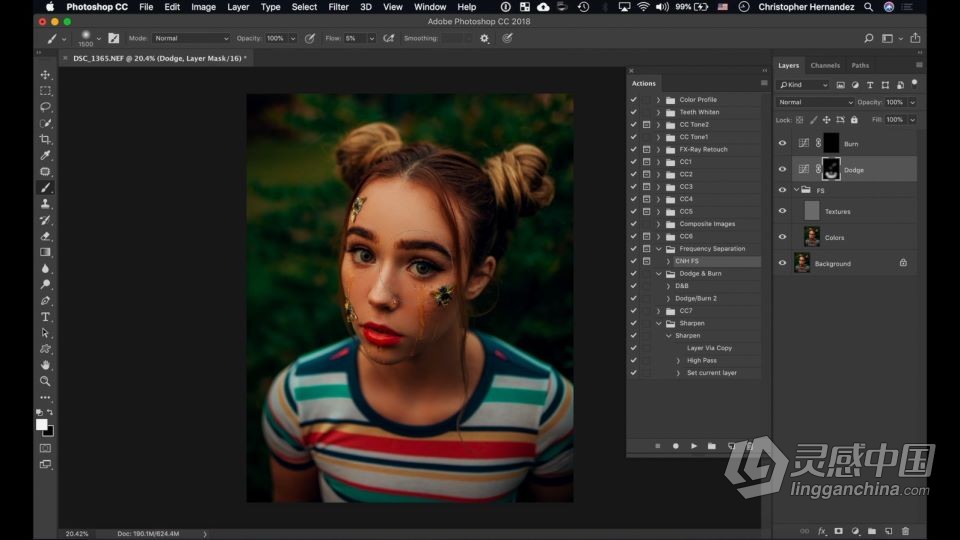The image size is (960, 540).
Task: Hide the Colors layer
Action: [x=782, y=237]
